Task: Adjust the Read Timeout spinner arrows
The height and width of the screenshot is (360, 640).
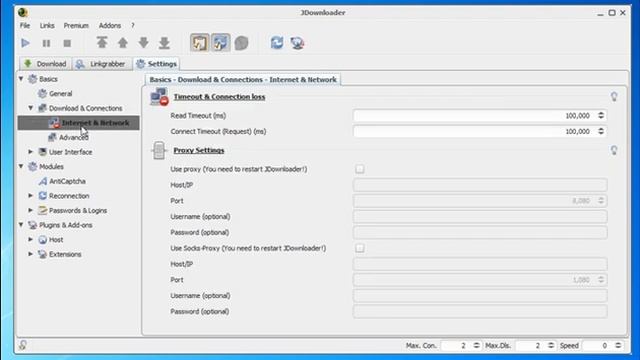Action: (601, 116)
